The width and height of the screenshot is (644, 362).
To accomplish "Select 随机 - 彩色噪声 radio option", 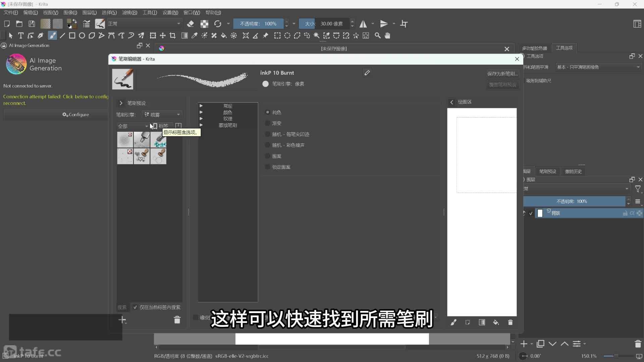I will point(285,145).
